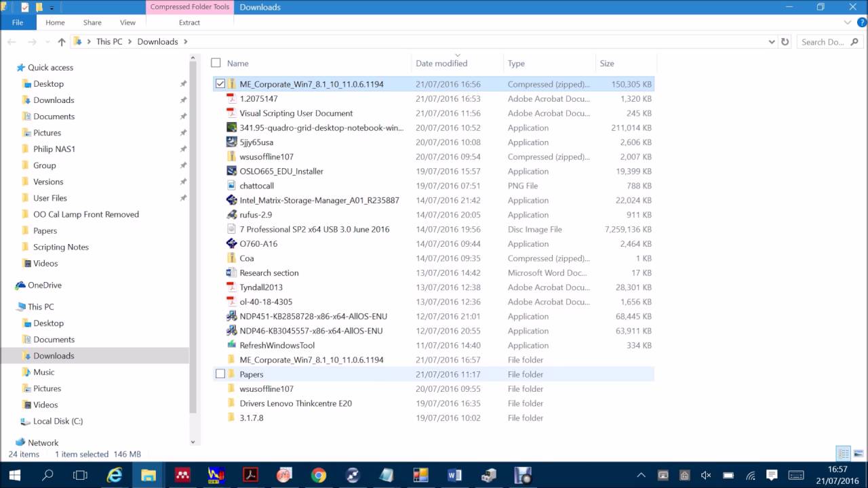Click the PDF icon beside 1.2075147
The image size is (868, 488).
tap(231, 99)
